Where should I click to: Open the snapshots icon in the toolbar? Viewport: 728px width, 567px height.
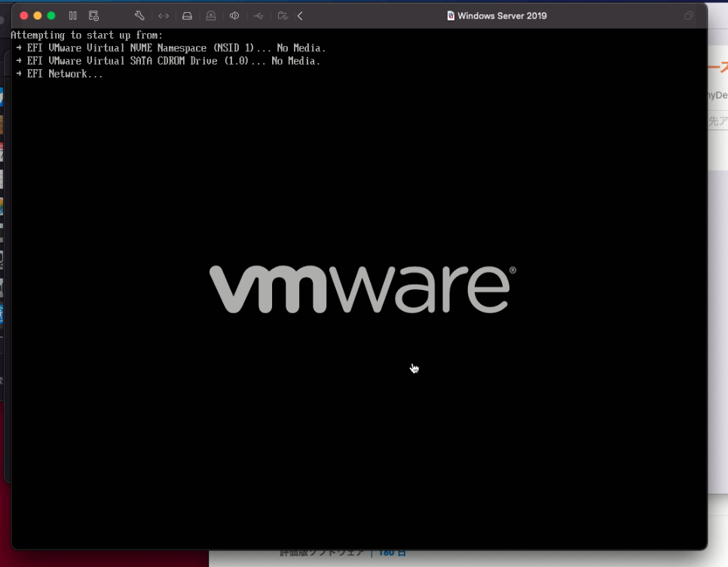tap(93, 16)
